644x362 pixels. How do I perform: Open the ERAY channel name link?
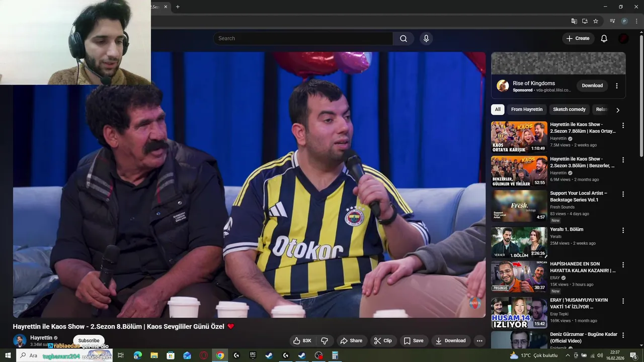click(x=555, y=278)
